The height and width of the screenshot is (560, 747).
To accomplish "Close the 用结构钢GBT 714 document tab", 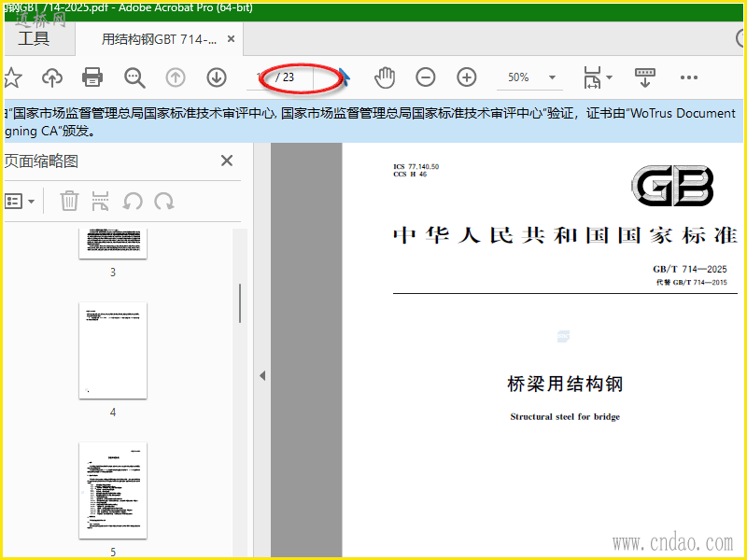I will click(x=231, y=39).
